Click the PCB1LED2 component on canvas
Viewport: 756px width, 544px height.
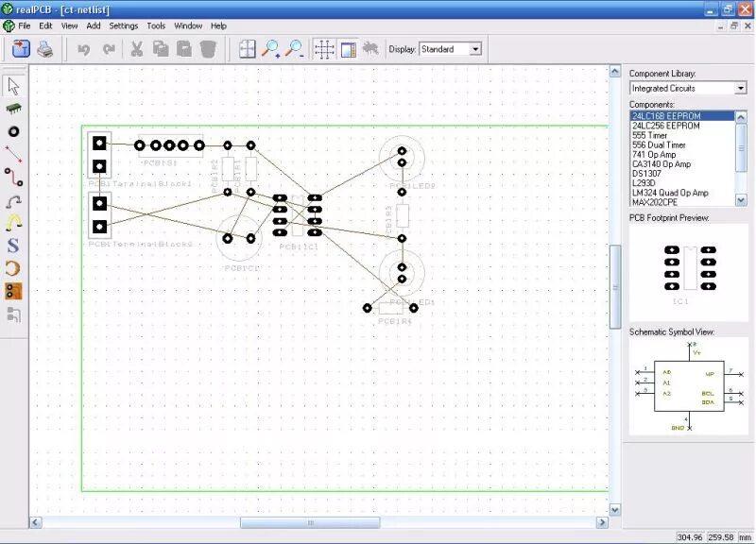pyautogui.click(x=402, y=157)
